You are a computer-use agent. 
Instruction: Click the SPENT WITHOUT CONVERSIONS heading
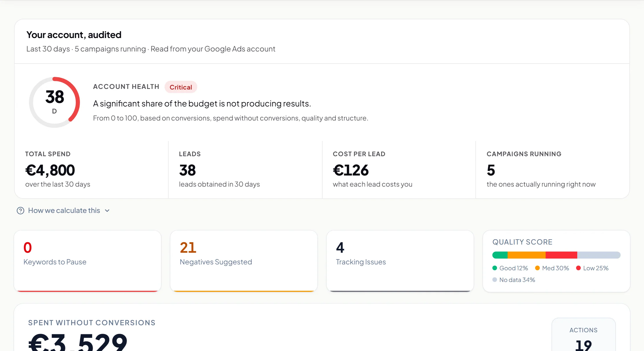click(92, 323)
